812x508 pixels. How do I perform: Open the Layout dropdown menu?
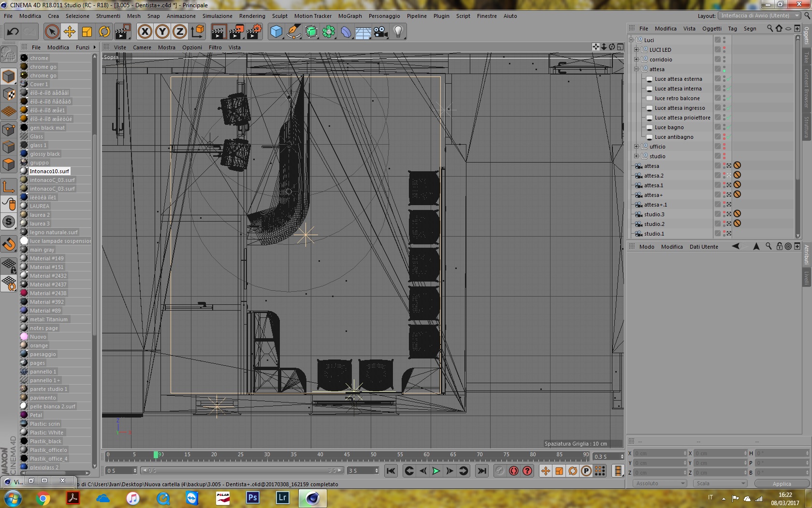[759, 15]
